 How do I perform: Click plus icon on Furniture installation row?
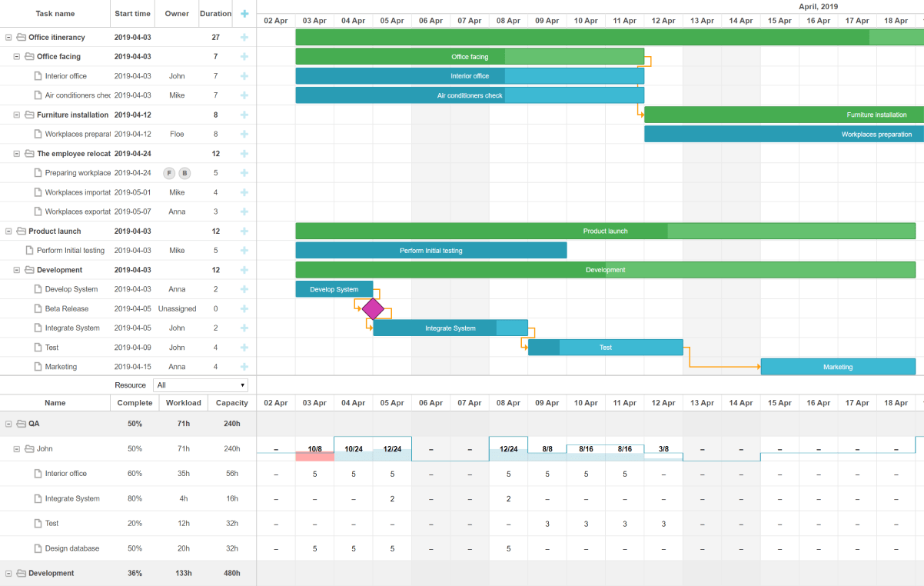coord(244,115)
